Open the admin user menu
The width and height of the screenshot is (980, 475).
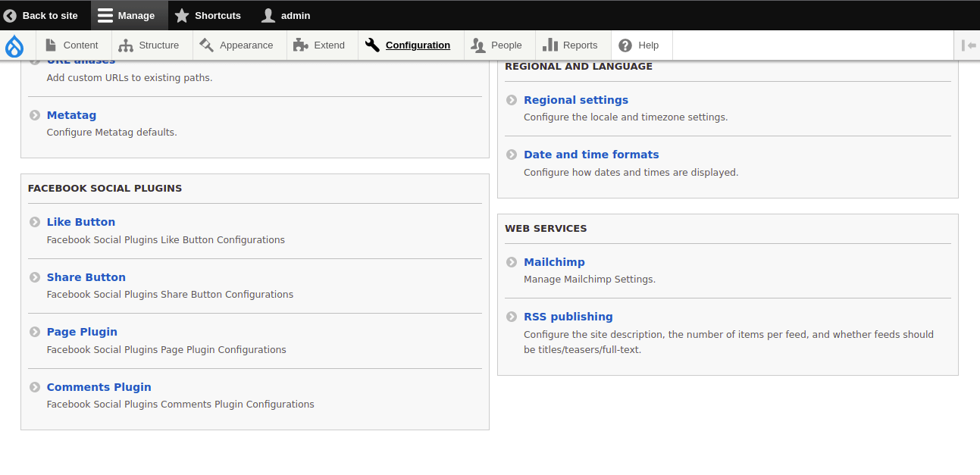click(286, 15)
